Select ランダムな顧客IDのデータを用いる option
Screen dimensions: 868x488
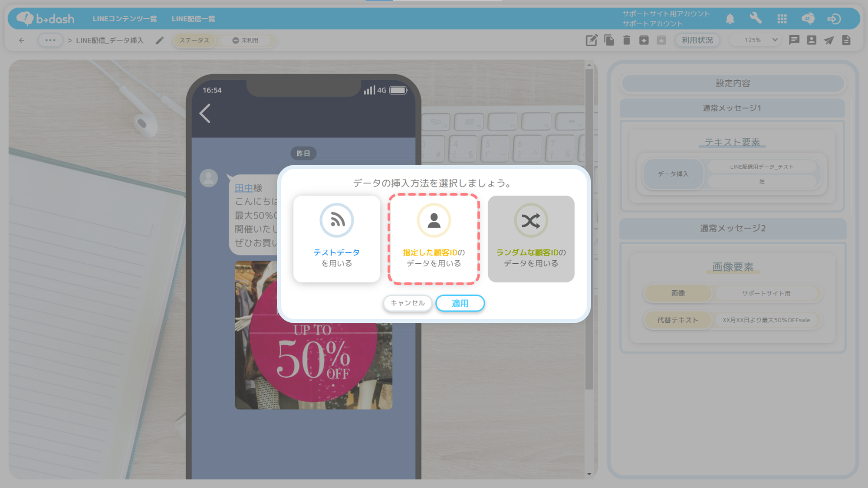(x=531, y=239)
